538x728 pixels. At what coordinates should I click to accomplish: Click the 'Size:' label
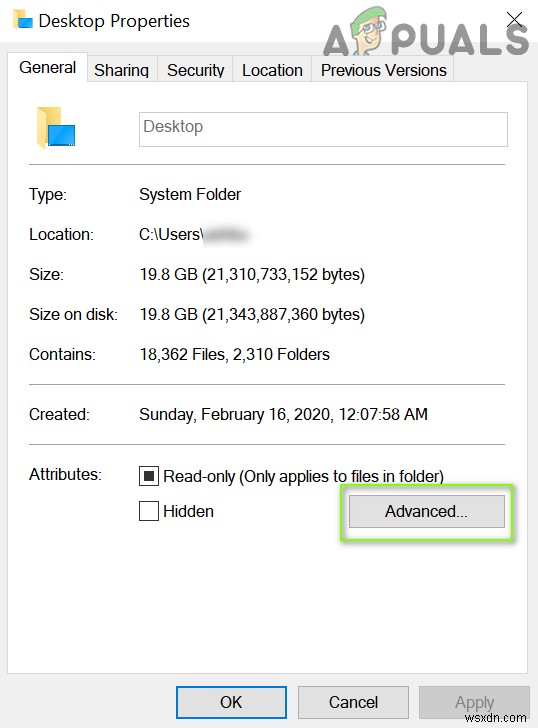click(46, 274)
